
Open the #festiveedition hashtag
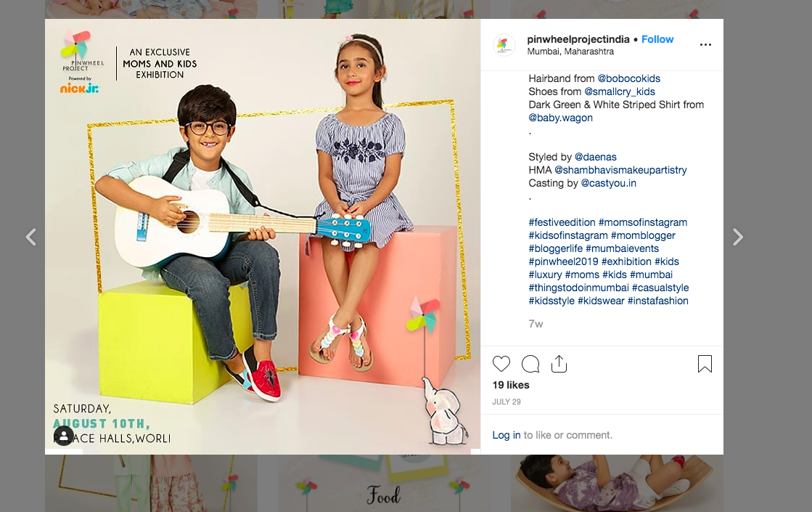(x=562, y=222)
